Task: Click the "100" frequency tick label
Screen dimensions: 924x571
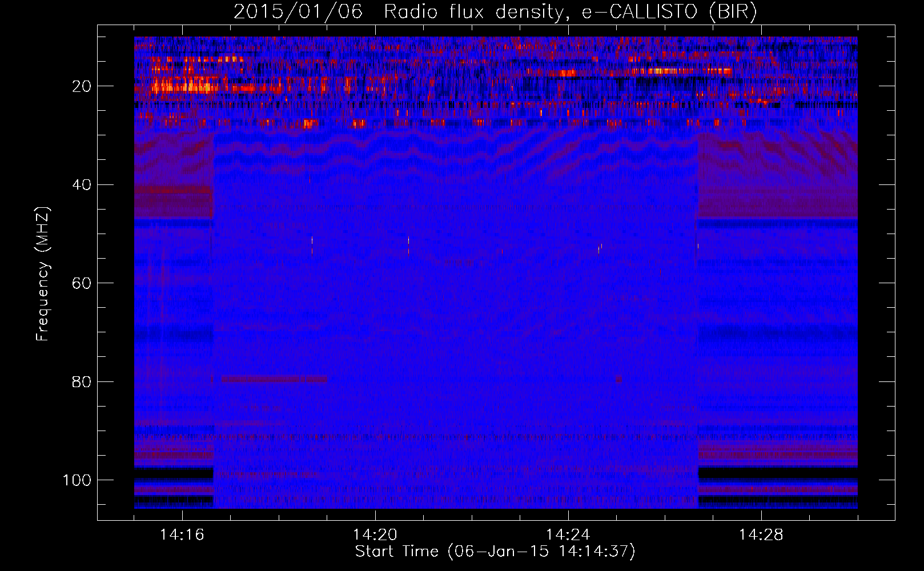Action: pyautogui.click(x=77, y=480)
